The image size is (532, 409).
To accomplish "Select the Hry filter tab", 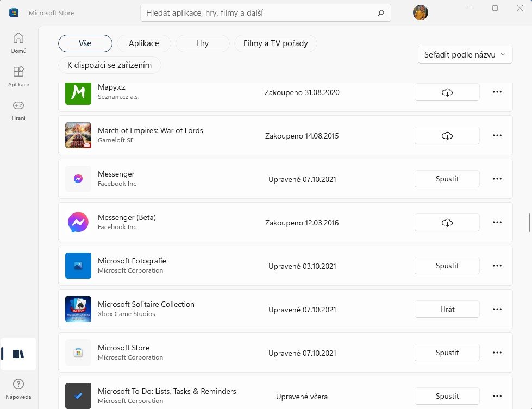I will point(203,43).
